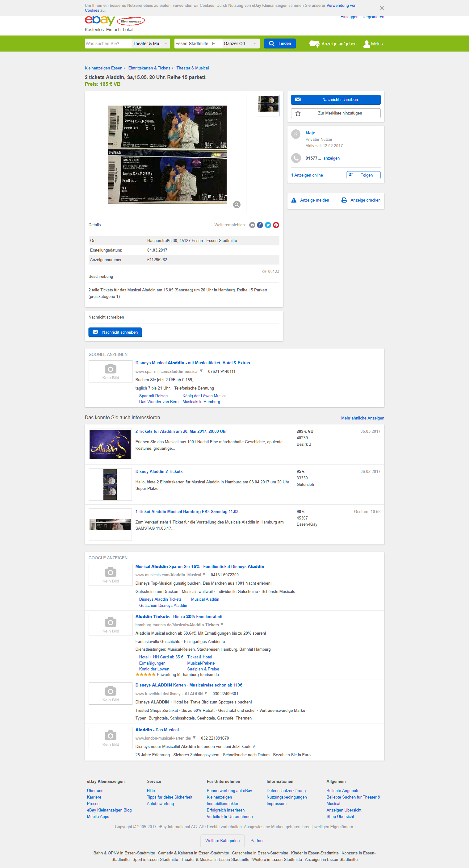Expand london-musical-karten.de ad URL arrow
469x868 pixels.
click(194, 738)
